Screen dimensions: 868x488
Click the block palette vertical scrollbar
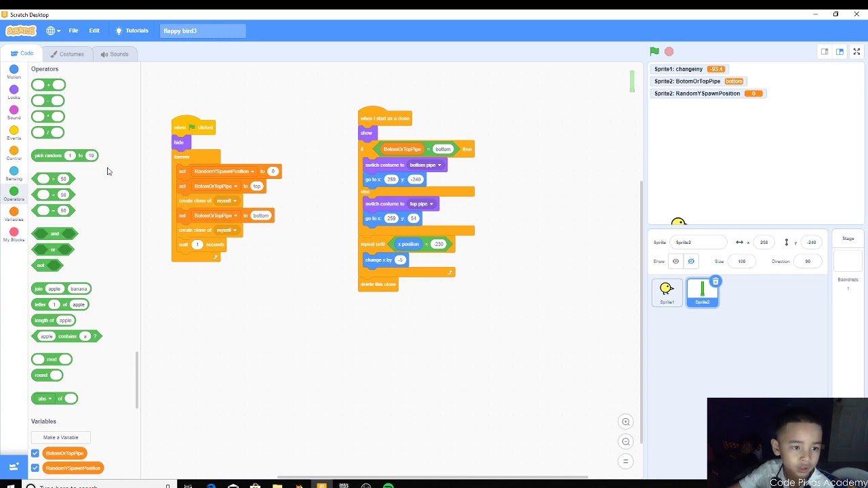click(138, 380)
